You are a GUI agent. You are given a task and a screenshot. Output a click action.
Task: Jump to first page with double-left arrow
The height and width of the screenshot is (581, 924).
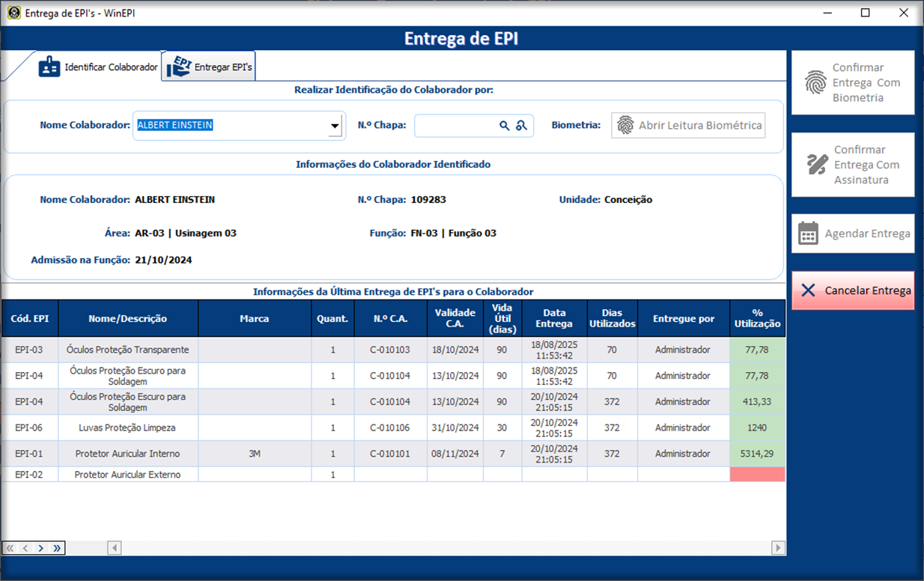pos(10,548)
